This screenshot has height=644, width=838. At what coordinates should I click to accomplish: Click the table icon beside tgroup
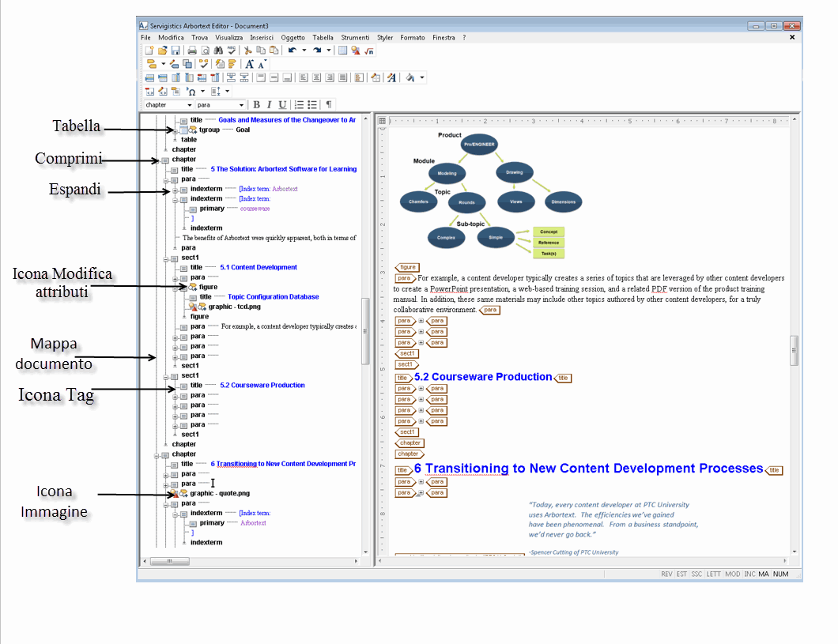click(183, 130)
